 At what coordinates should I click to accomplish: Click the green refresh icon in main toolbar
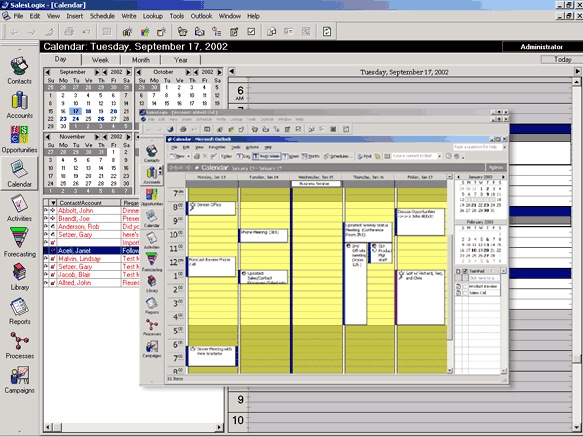(326, 32)
